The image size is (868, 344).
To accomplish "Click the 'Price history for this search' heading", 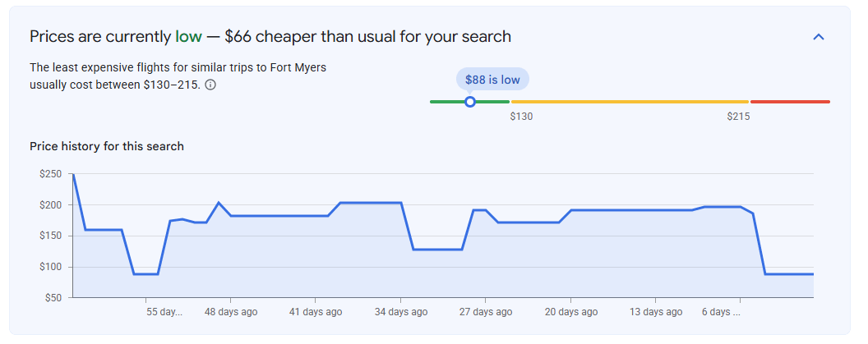I will 106,147.
